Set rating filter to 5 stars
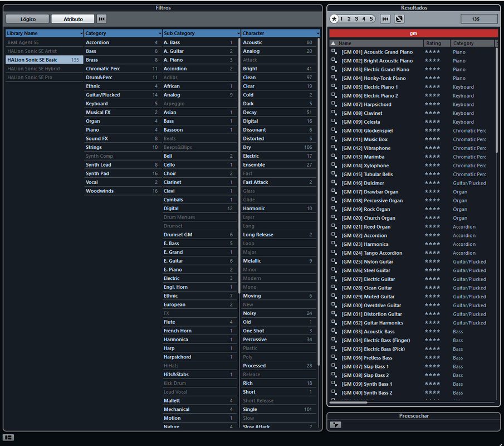Viewport: 504px width, 446px height. point(371,19)
